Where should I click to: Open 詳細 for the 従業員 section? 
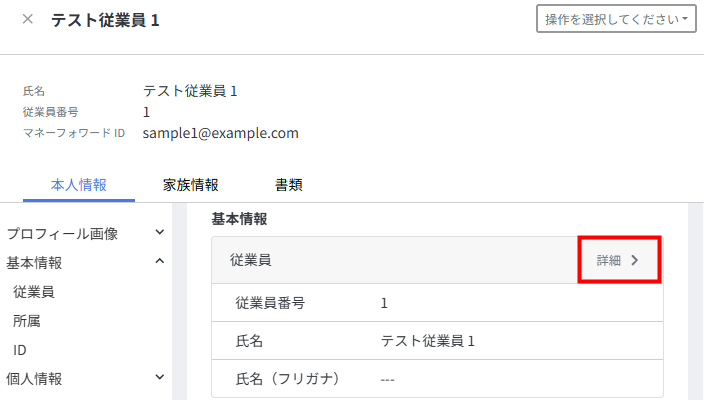[x=618, y=260]
